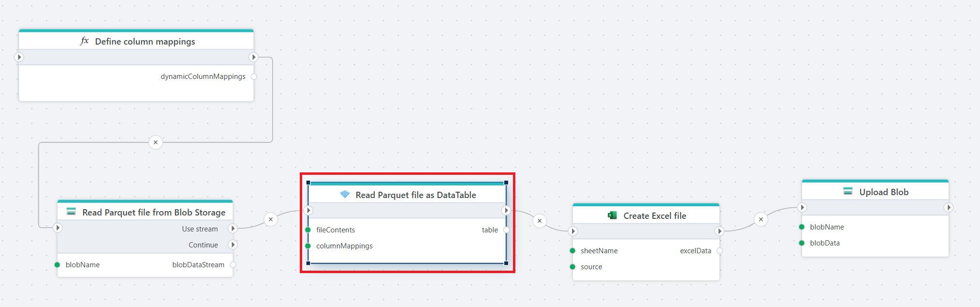Click the Continue output arrow port
This screenshot has height=307, width=980.
tap(233, 245)
